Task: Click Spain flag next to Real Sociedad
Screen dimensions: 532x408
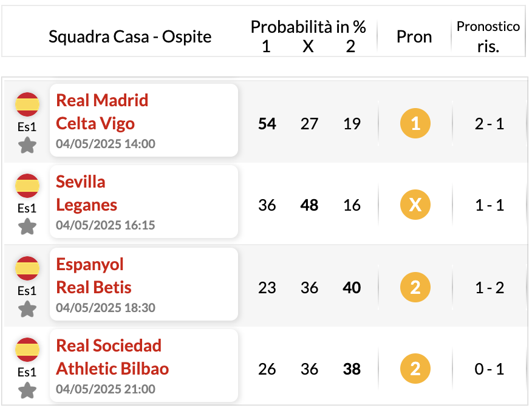Action: coord(27,350)
